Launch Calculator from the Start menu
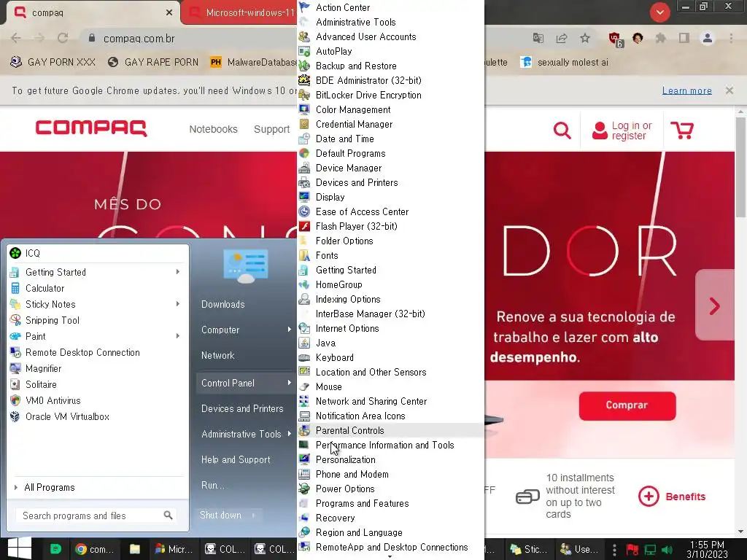This screenshot has height=560, width=747. point(98,288)
